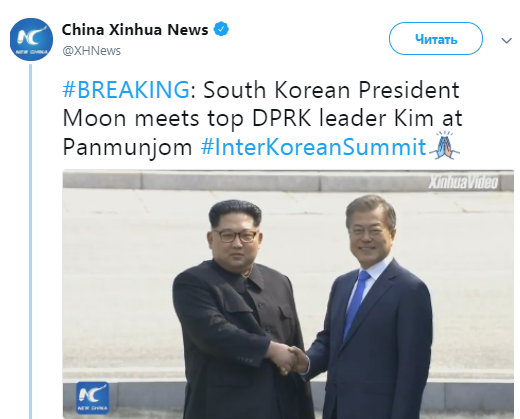Image resolution: width=520 pixels, height=419 pixels.
Task: Click the 'Moon meets top' tweet text
Action: coord(153,118)
